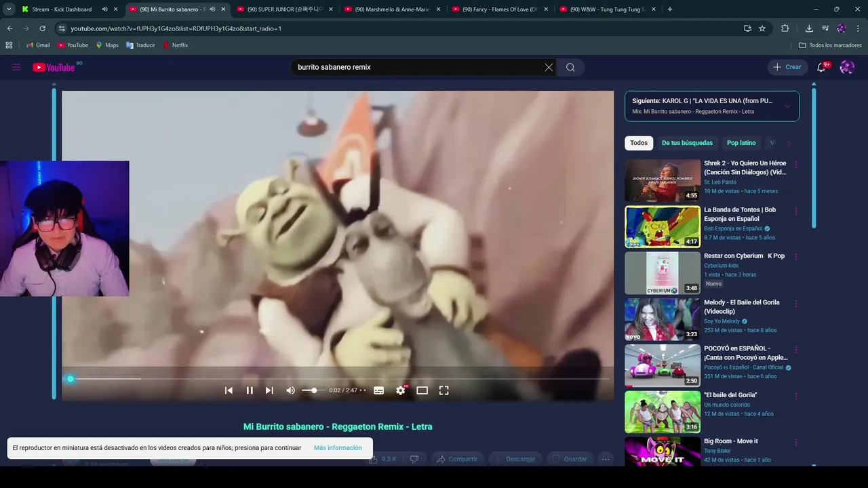Open Chrome downloads icon
The width and height of the screenshot is (868, 488).
pyautogui.click(x=809, y=28)
